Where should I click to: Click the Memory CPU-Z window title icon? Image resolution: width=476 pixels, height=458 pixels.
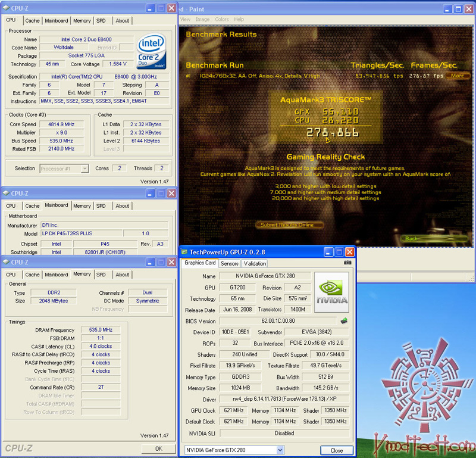6,262
